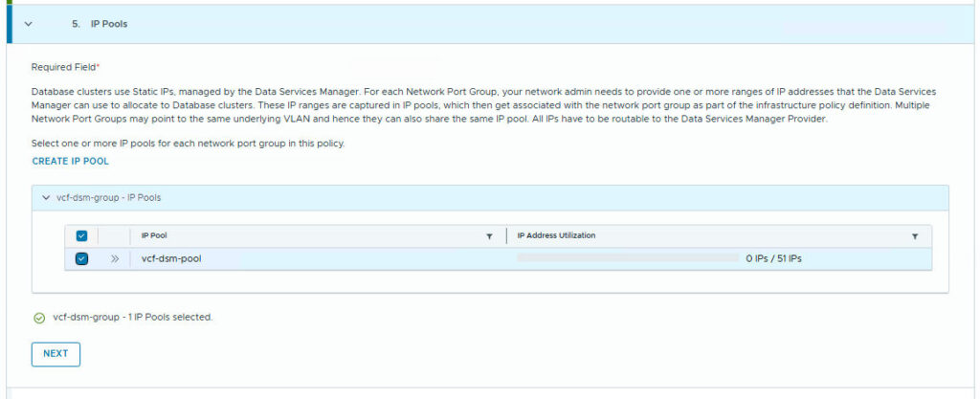Select the vcf-dsm-pool name cell
The height and width of the screenshot is (399, 980).
tap(171, 258)
